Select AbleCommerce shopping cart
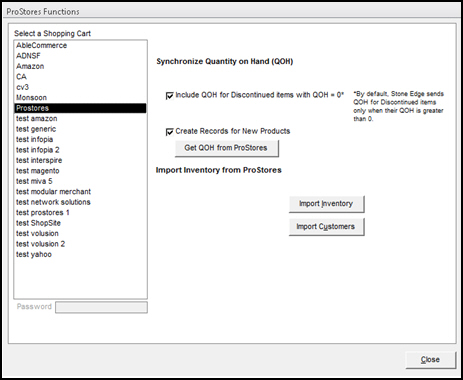The image size is (463, 380). tap(80, 46)
